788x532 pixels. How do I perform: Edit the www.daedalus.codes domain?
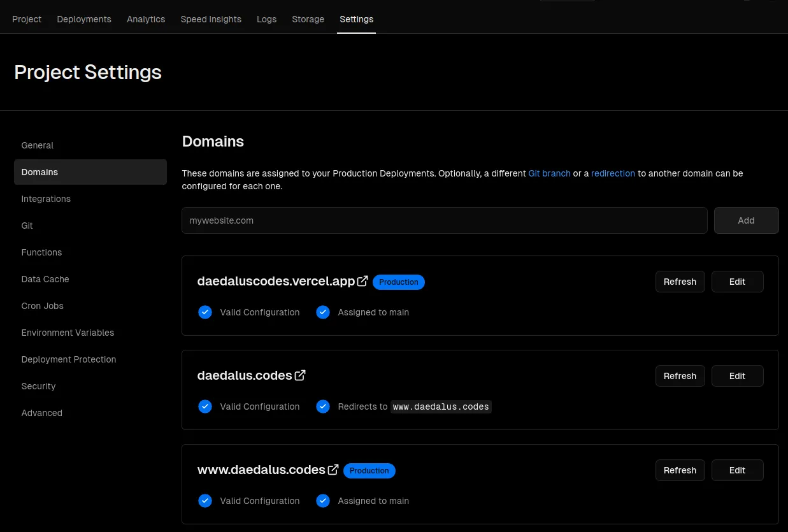pos(737,470)
